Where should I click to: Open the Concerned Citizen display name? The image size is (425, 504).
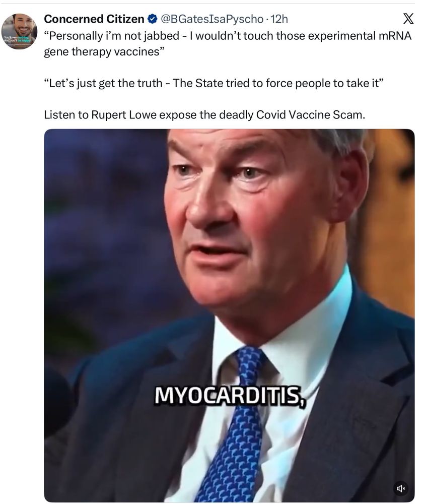tap(94, 19)
